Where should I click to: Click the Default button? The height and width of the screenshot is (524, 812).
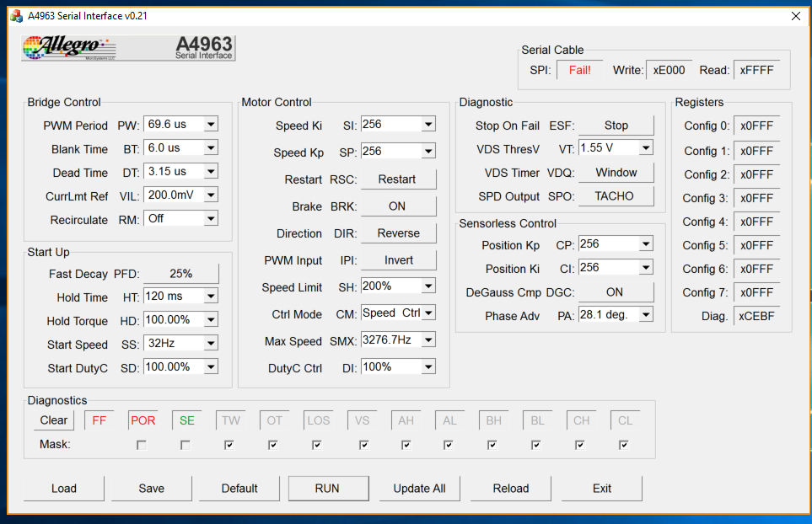coord(239,489)
